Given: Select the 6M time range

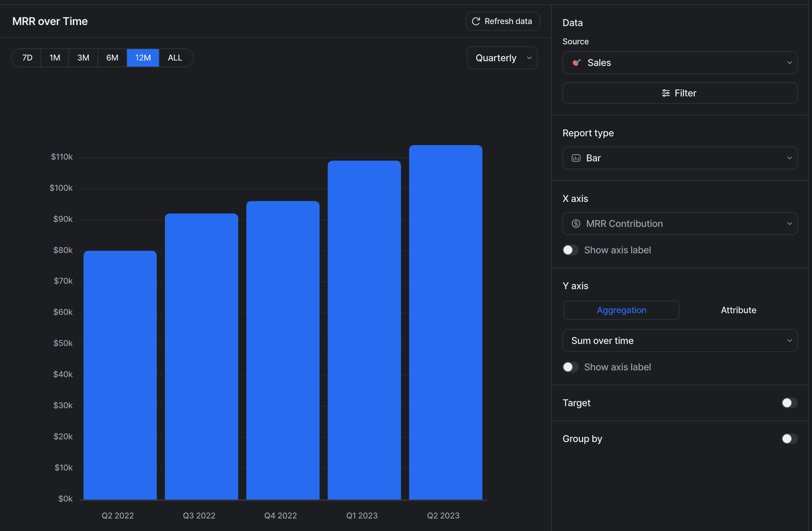Looking at the screenshot, I should click(x=112, y=58).
